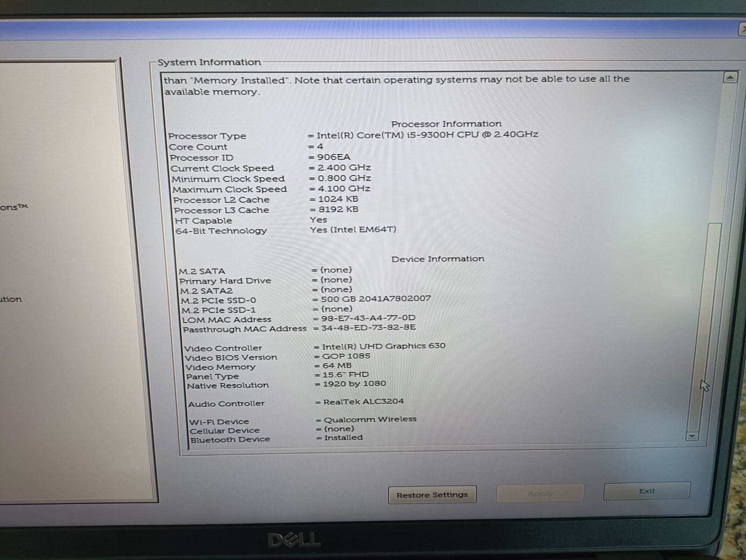Viewport: 746px width, 560px height.
Task: Click LOM MAC Address value 98-E7-43-A4-77-0D
Action: click(x=368, y=318)
